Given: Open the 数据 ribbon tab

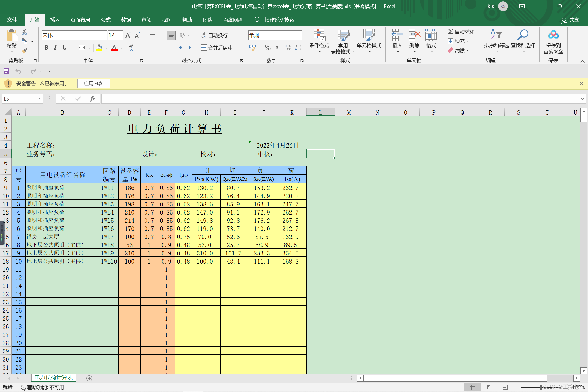Looking at the screenshot, I should (126, 20).
